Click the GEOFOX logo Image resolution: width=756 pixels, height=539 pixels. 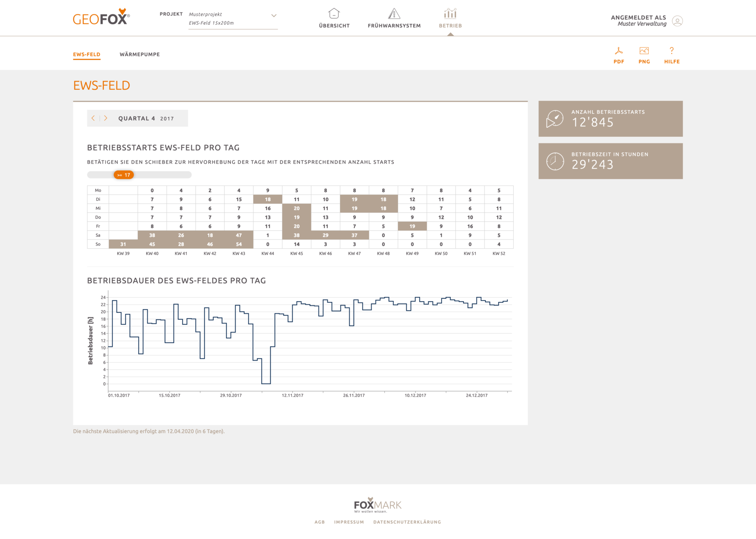pos(101,17)
